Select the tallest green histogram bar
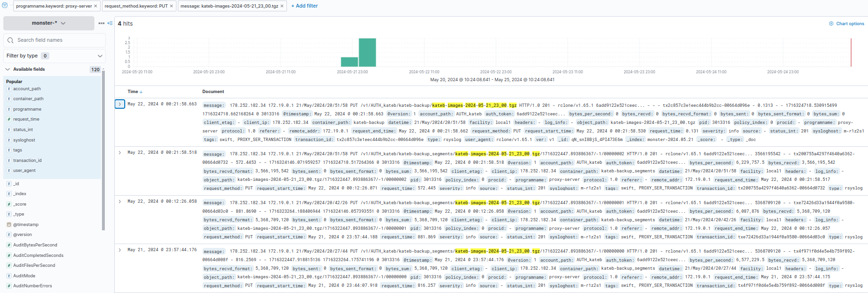This screenshot has width=868, height=293. 368,52
